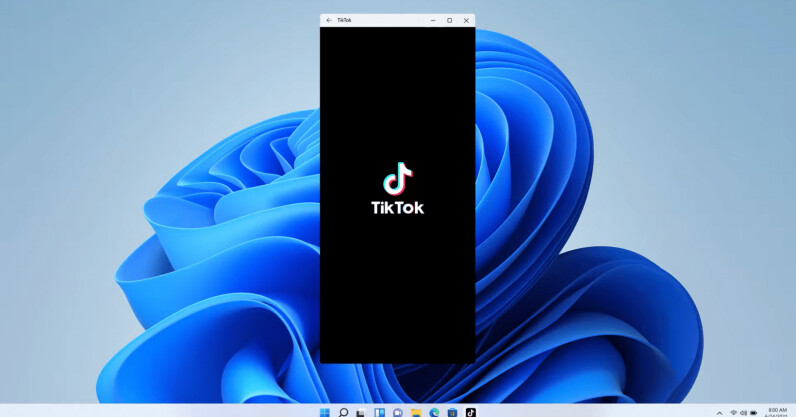This screenshot has height=417, width=796.
Task: Click the Wi-Fi network icon in tray
Action: [x=733, y=412]
